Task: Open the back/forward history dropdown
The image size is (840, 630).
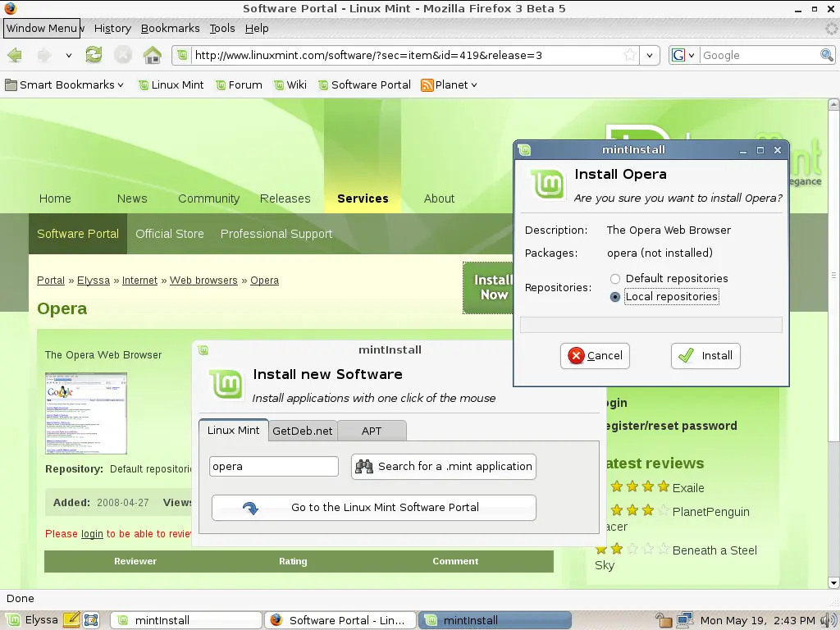Action: coord(69,55)
